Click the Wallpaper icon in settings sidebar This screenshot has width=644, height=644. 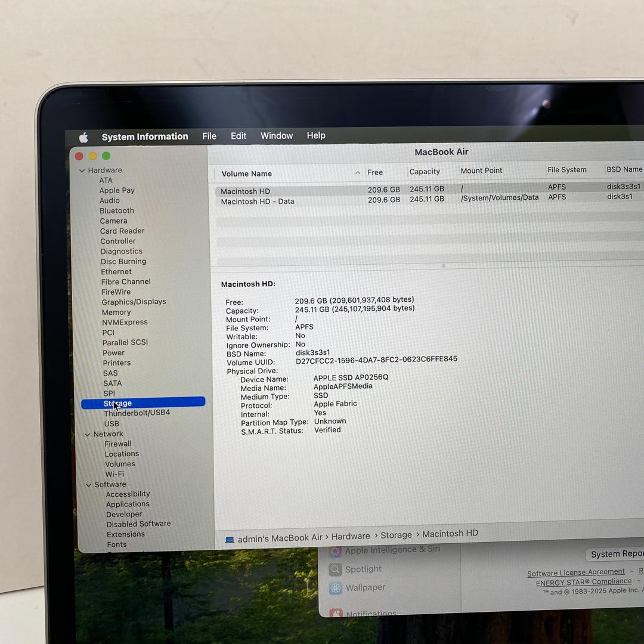[336, 588]
